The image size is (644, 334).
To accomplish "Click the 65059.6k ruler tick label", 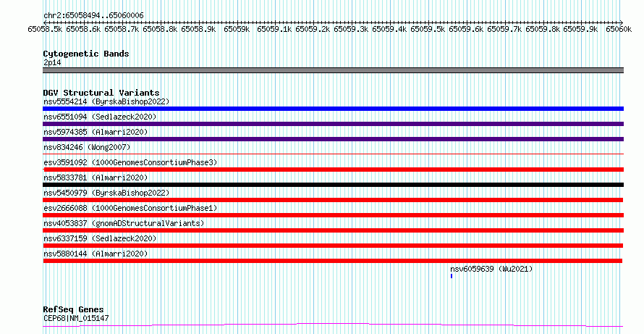I will pyautogui.click(x=466, y=30).
